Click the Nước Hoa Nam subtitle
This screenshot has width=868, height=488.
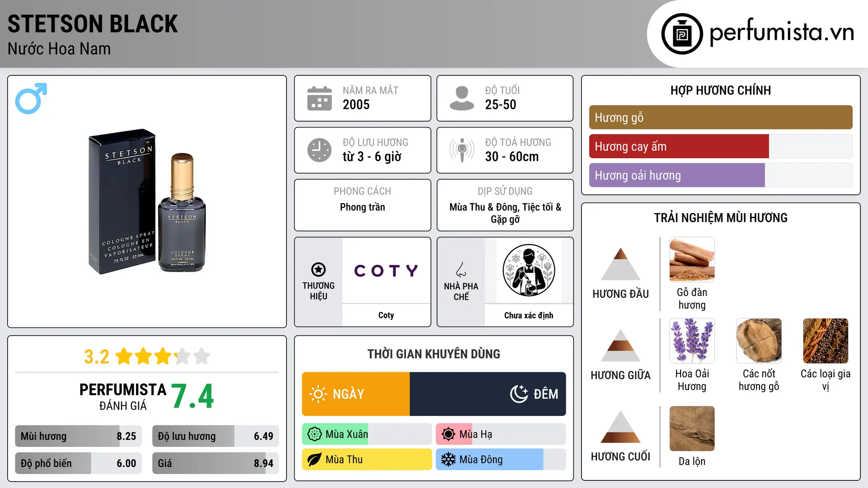pyautogui.click(x=59, y=49)
